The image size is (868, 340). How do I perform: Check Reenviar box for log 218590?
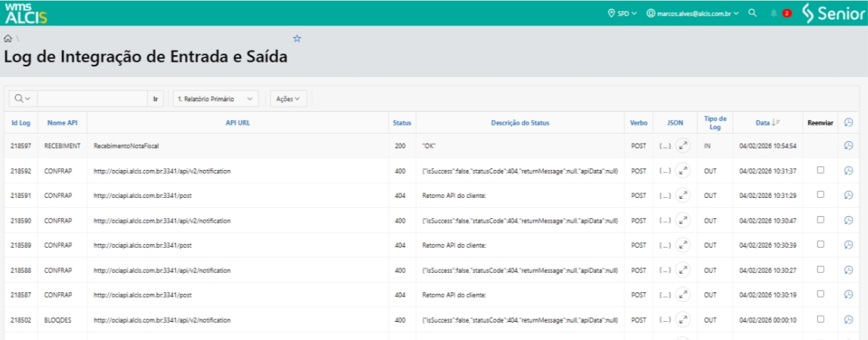[x=820, y=220]
